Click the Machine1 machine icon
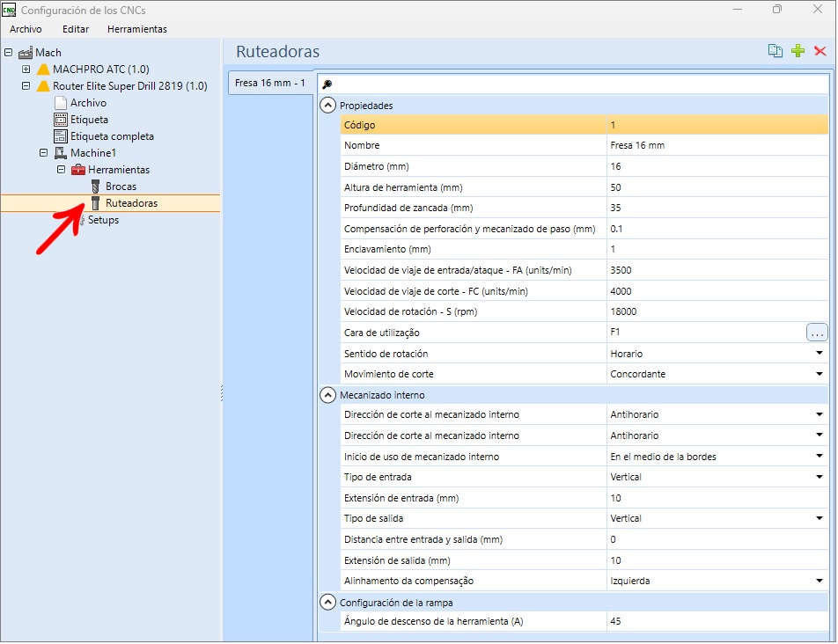The height and width of the screenshot is (644, 838). click(x=61, y=153)
